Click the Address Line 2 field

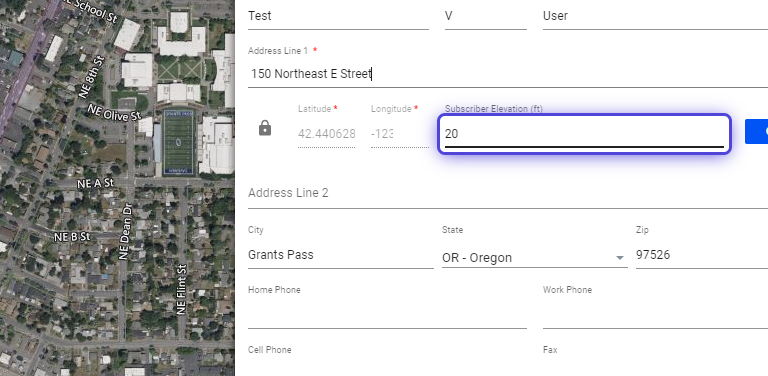pos(508,193)
